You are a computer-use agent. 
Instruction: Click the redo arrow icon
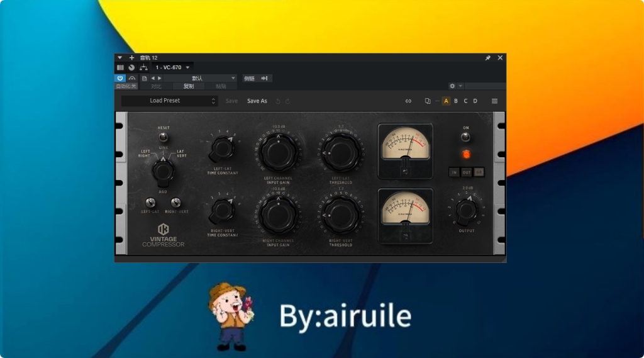[287, 101]
